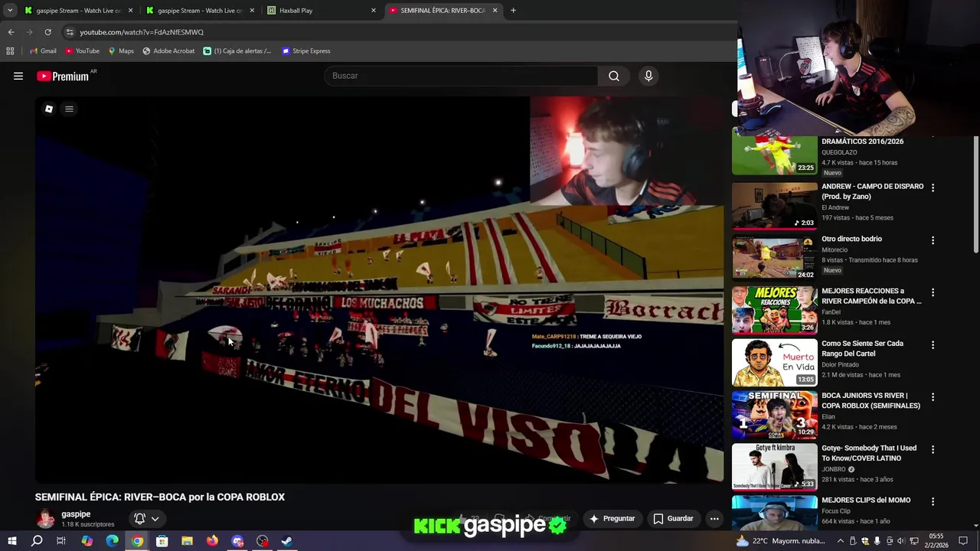Image resolution: width=980 pixels, height=551 pixels.
Task: Click the Roblox logo icon in the video
Action: pyautogui.click(x=49, y=109)
